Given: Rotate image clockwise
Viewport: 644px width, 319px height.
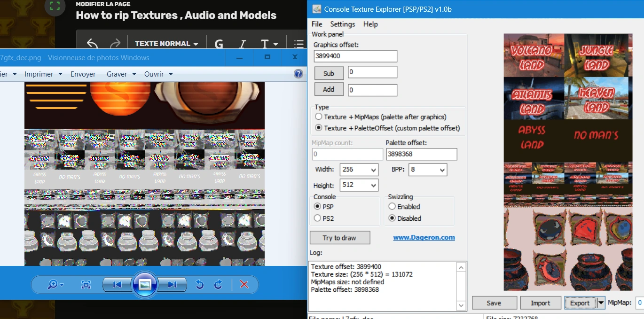Looking at the screenshot, I should coord(219,284).
